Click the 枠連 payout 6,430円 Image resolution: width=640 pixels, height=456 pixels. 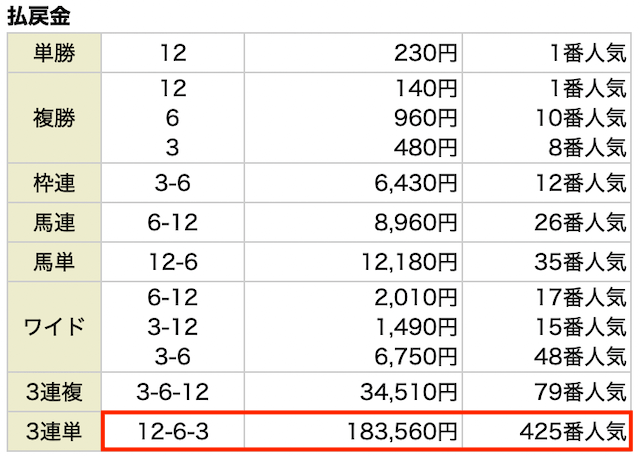[x=416, y=183]
